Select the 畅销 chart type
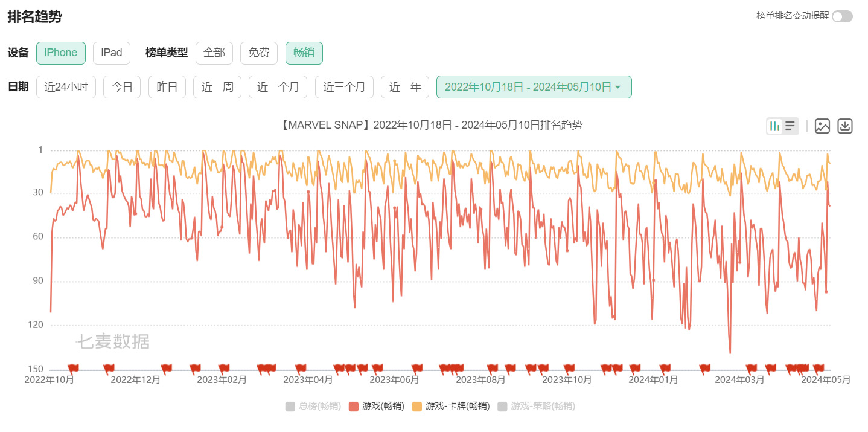This screenshot has width=868, height=432. click(x=304, y=53)
